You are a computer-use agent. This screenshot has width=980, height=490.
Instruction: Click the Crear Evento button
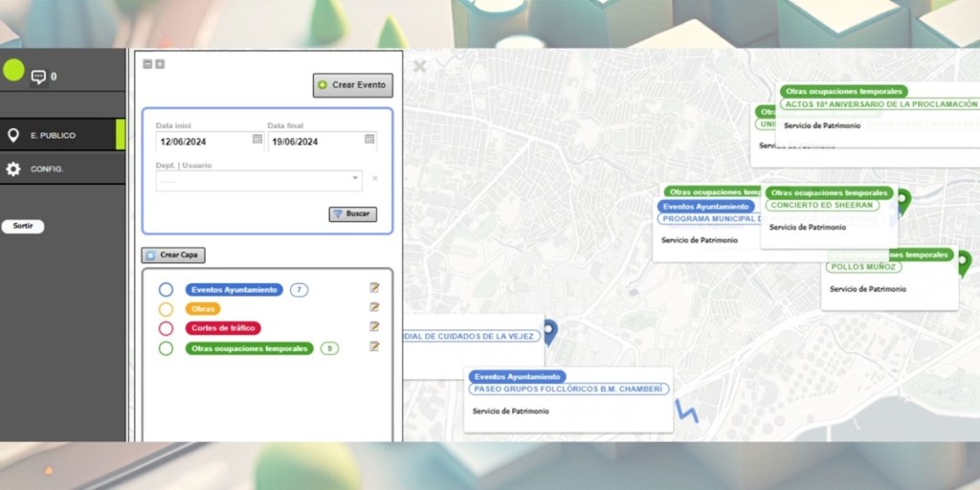(352, 85)
